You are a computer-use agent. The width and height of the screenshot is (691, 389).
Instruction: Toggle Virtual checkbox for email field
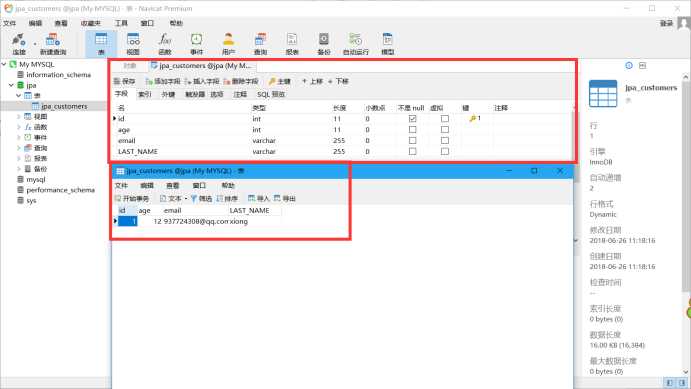445,141
